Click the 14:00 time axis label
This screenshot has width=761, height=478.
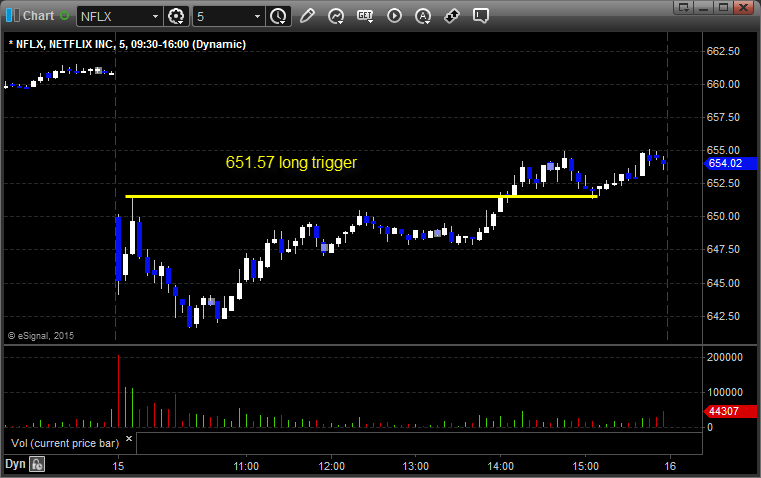point(501,466)
